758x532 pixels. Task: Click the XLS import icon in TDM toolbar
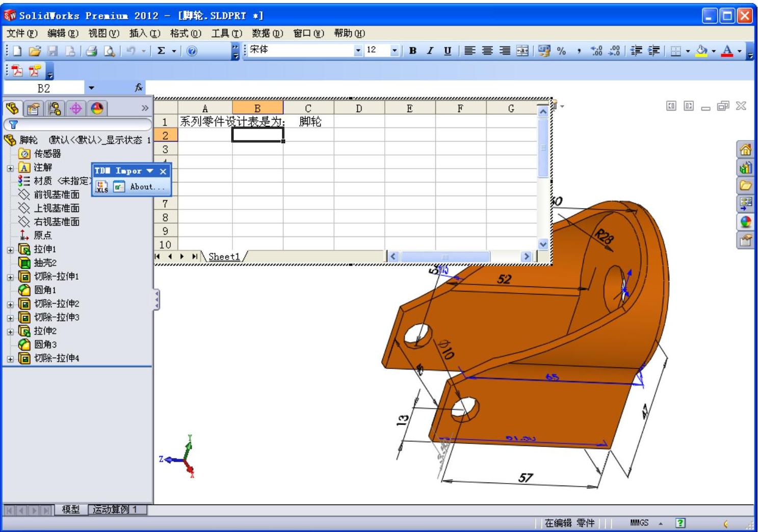102,187
